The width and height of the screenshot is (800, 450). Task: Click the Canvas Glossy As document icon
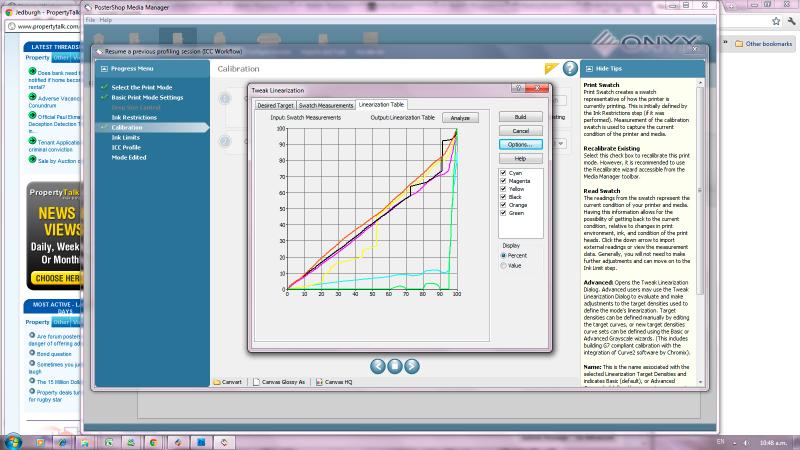(x=256, y=382)
